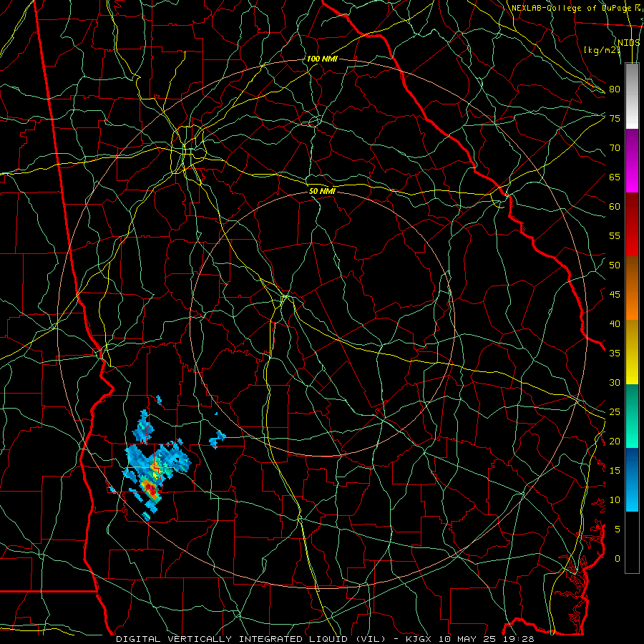Click the 70 value on the color scale
Viewport: 644px width, 644px height.
click(x=615, y=148)
